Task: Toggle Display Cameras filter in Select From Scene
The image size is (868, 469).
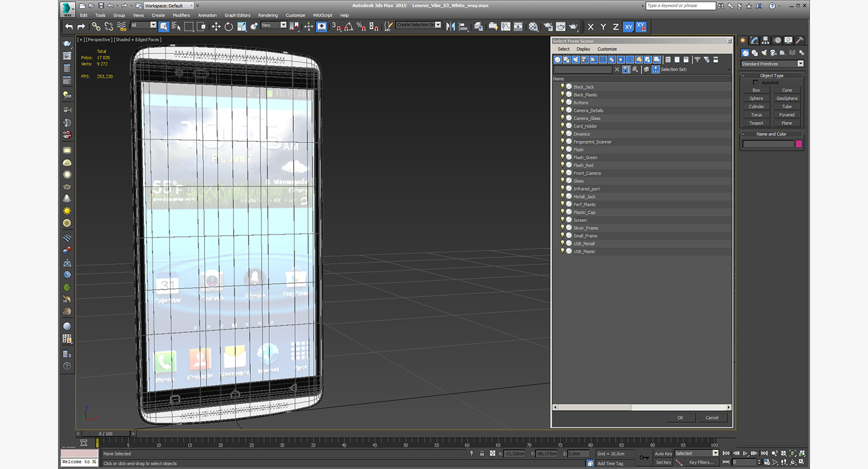Action: (x=585, y=59)
